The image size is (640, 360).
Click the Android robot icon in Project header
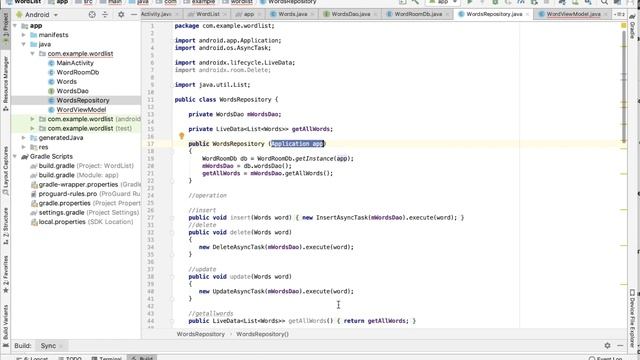click(x=19, y=15)
